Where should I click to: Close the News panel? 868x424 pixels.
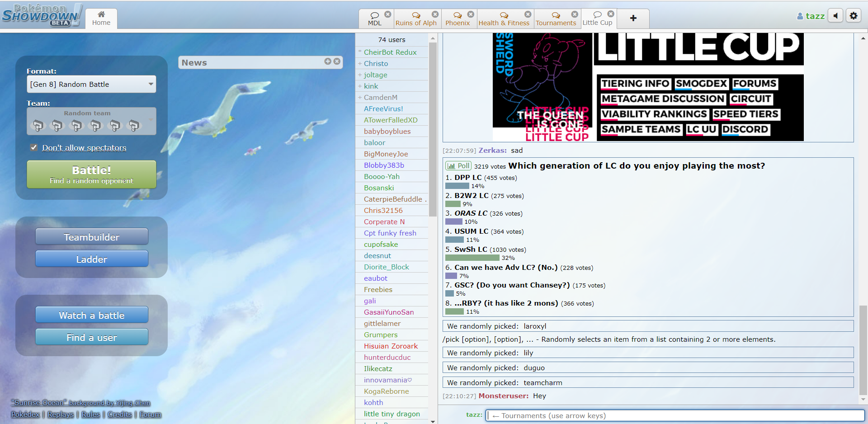(x=337, y=61)
